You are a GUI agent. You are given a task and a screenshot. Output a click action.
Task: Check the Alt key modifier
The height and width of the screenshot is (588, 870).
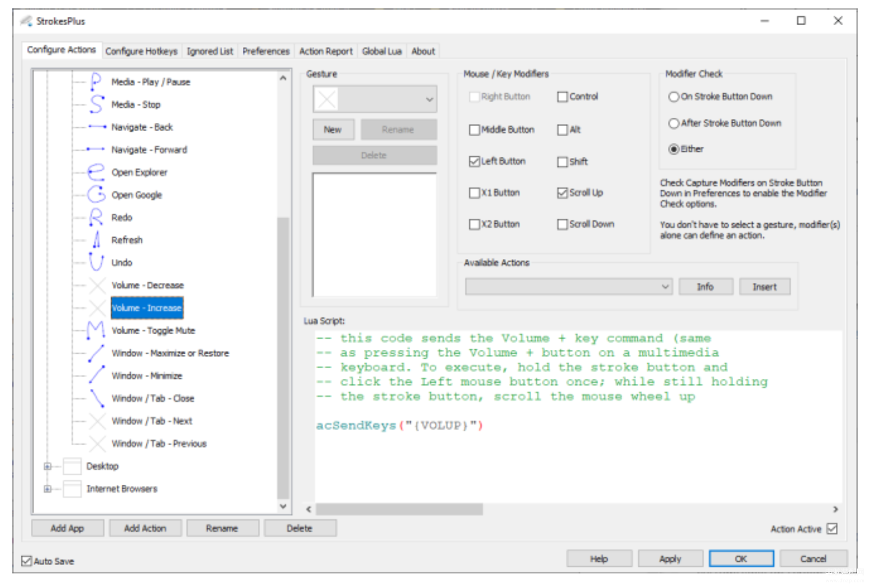(563, 130)
